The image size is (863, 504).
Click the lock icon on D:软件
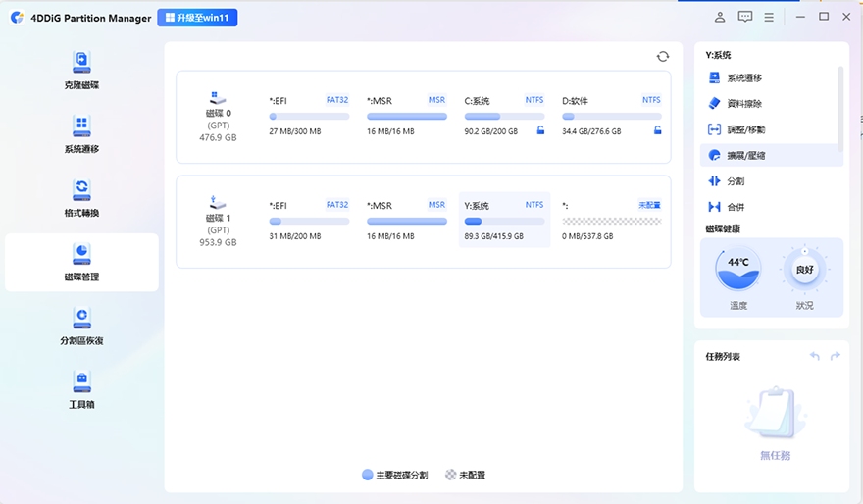click(x=657, y=130)
